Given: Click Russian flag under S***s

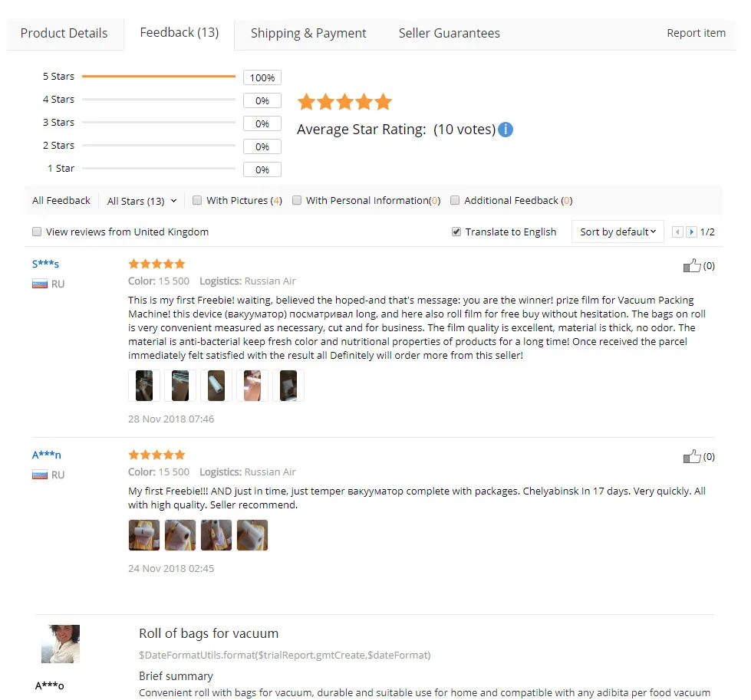Looking at the screenshot, I should click(40, 284).
